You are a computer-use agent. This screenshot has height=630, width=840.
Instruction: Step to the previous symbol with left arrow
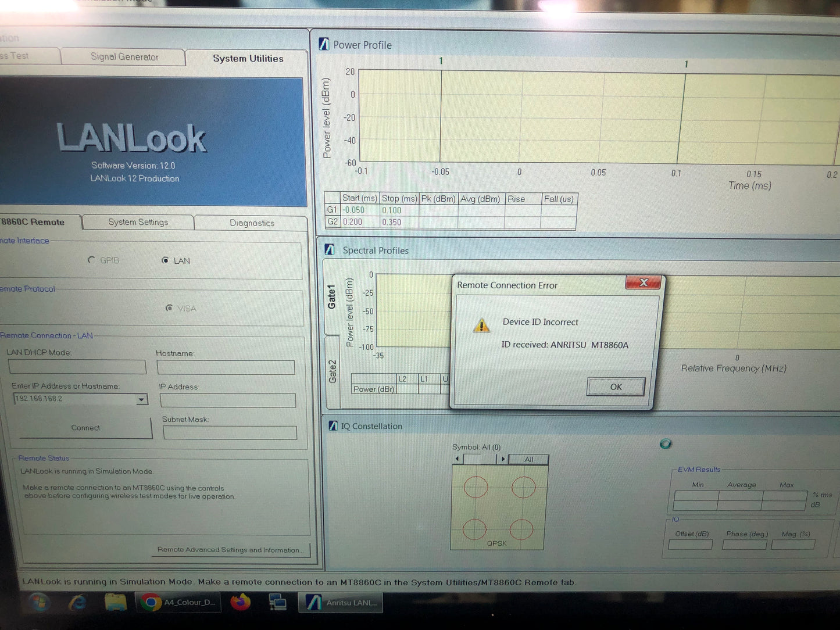coord(457,459)
